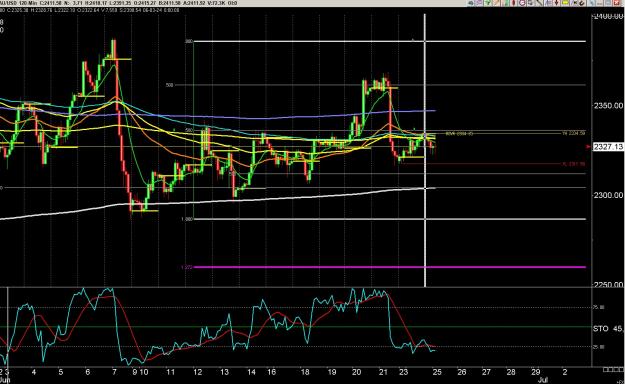Click the gray printer-like toolbar icon
The height and width of the screenshot is (384, 625).
530,3
